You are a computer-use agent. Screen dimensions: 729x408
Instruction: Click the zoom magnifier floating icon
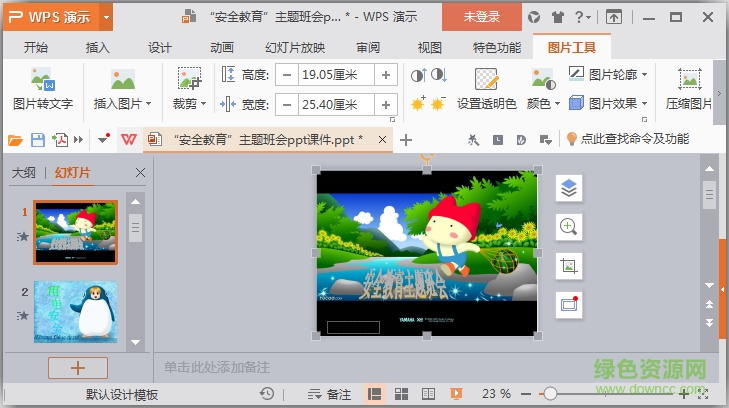point(569,227)
